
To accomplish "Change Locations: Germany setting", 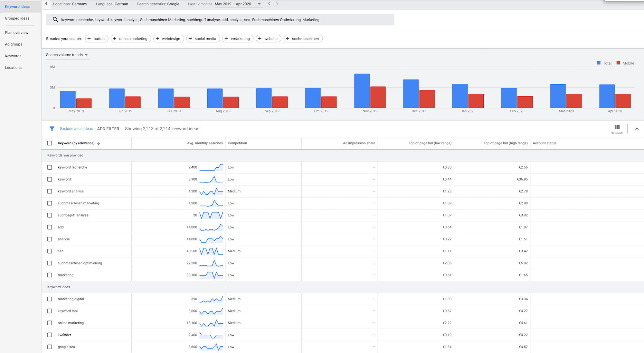I will (70, 4).
